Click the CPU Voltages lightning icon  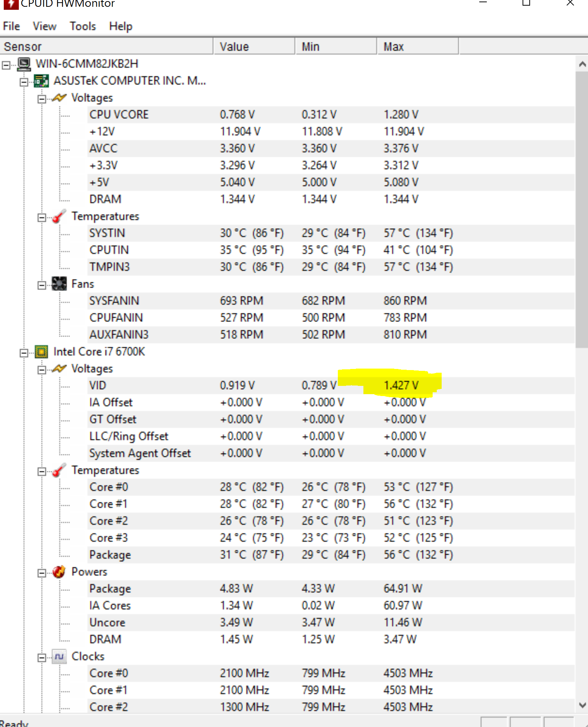coord(59,369)
